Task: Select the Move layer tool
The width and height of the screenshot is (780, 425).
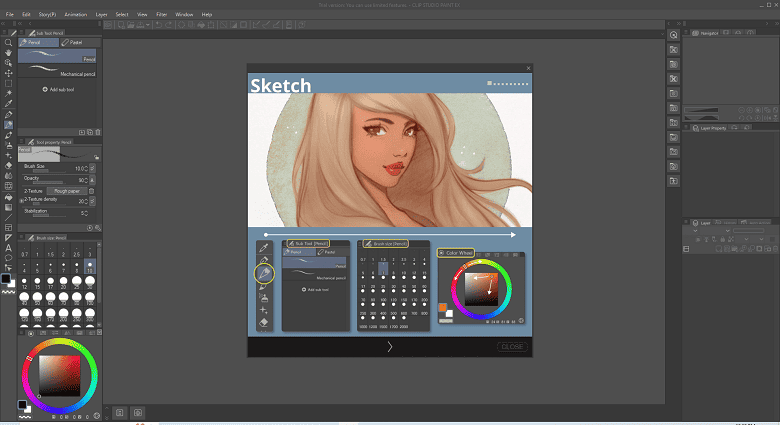Action: 8,73
